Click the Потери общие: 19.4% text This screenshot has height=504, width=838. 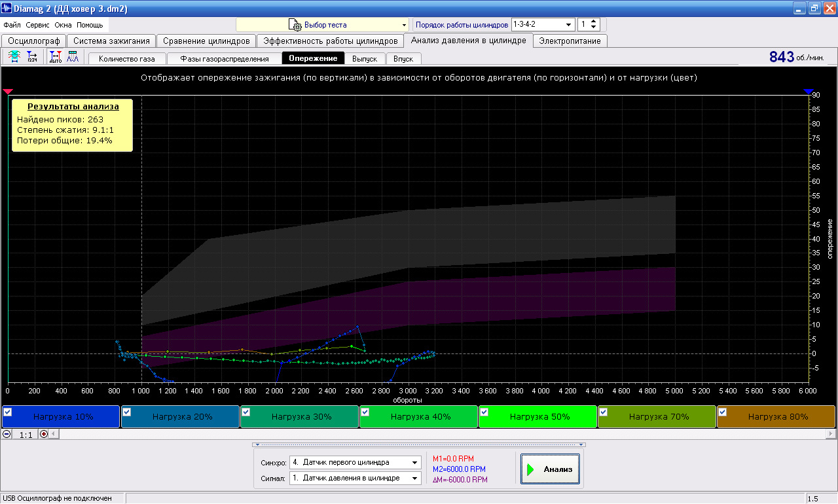65,140
